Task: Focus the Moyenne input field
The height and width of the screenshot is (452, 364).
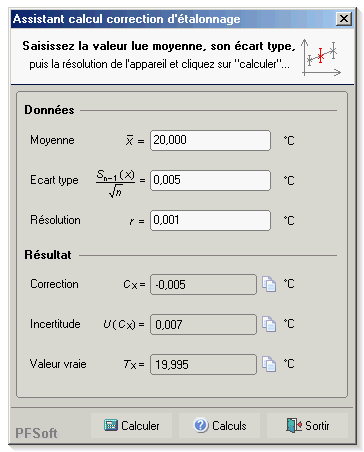Action: pos(210,140)
